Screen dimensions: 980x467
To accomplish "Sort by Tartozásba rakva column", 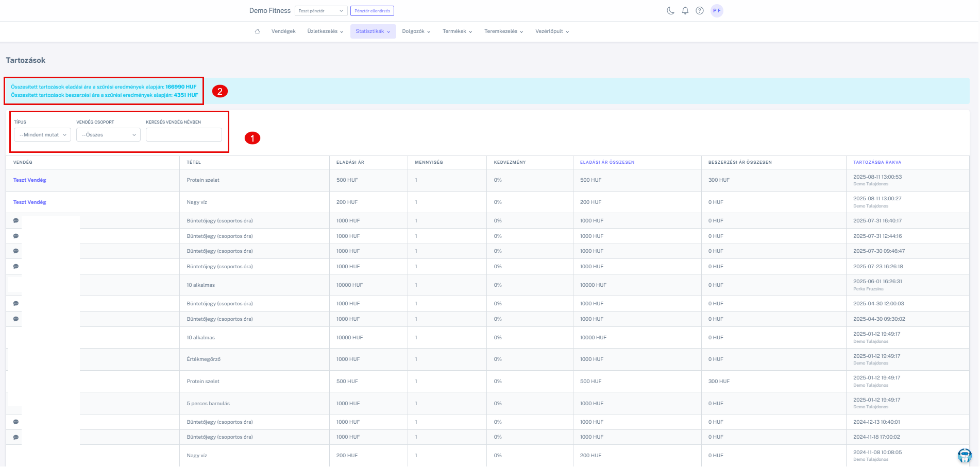I will 877,162.
